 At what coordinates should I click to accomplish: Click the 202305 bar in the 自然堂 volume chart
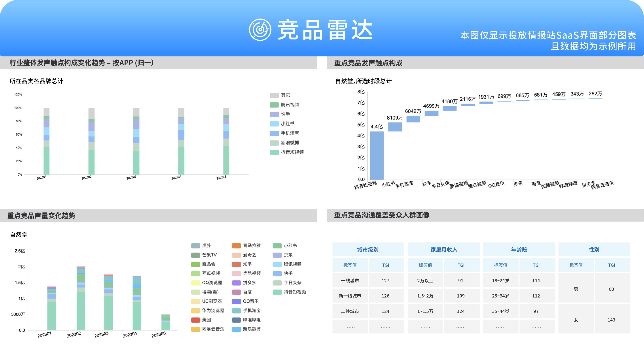(165, 322)
